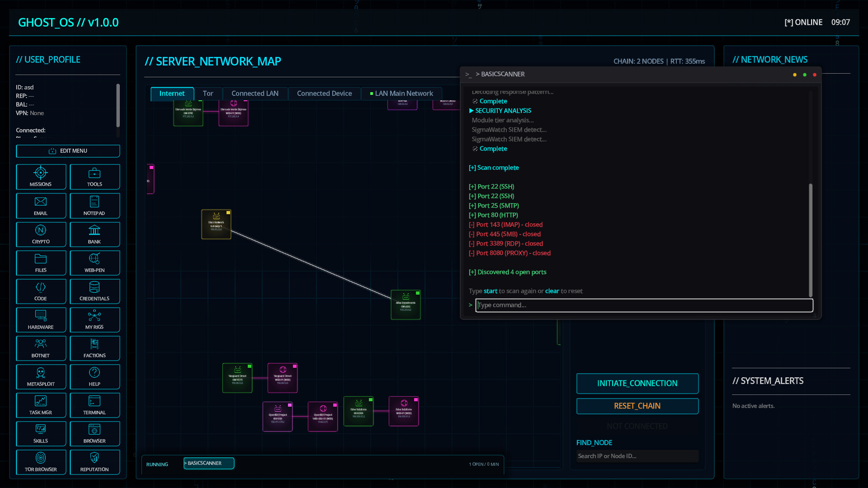Select the OpenSSH Project gateway node
This screenshot has width=868, height=488.
278,417
